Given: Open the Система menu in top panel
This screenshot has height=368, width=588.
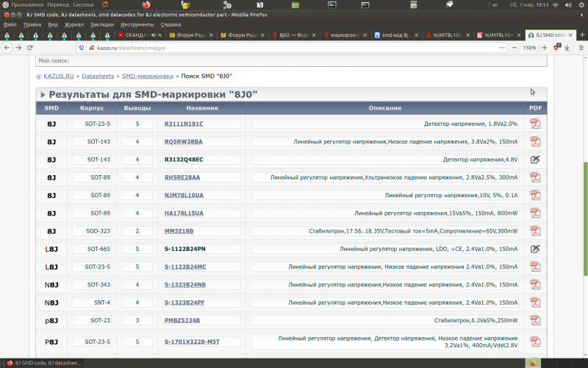Looking at the screenshot, I should (83, 5).
